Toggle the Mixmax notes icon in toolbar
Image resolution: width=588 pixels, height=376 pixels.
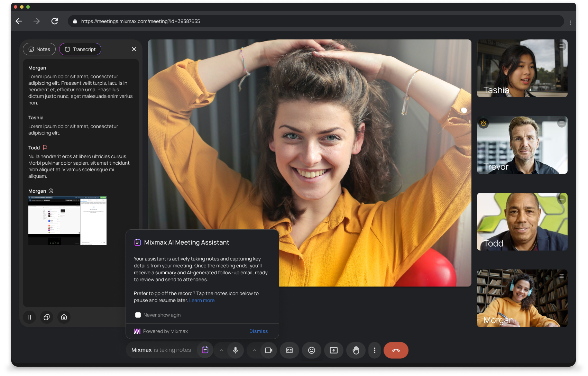(x=205, y=350)
